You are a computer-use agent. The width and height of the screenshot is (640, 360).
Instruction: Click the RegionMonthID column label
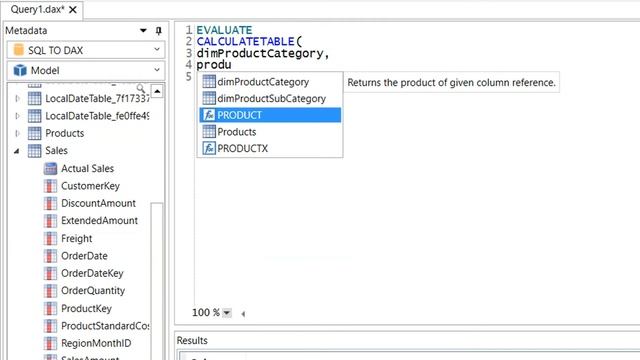(96, 343)
